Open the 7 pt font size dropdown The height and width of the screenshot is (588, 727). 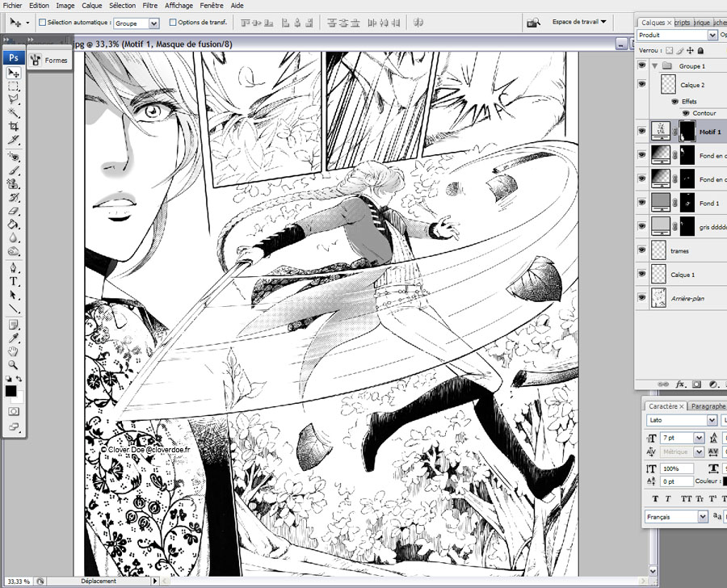tap(700, 438)
